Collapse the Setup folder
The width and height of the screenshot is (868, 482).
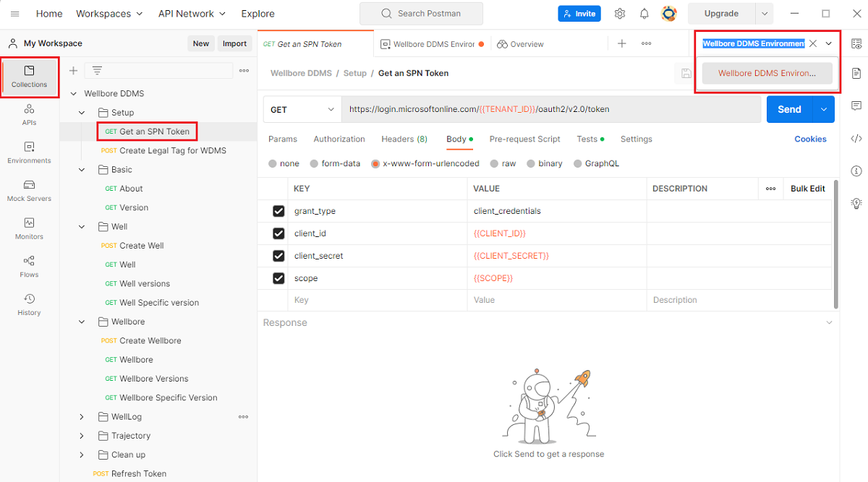[82, 113]
